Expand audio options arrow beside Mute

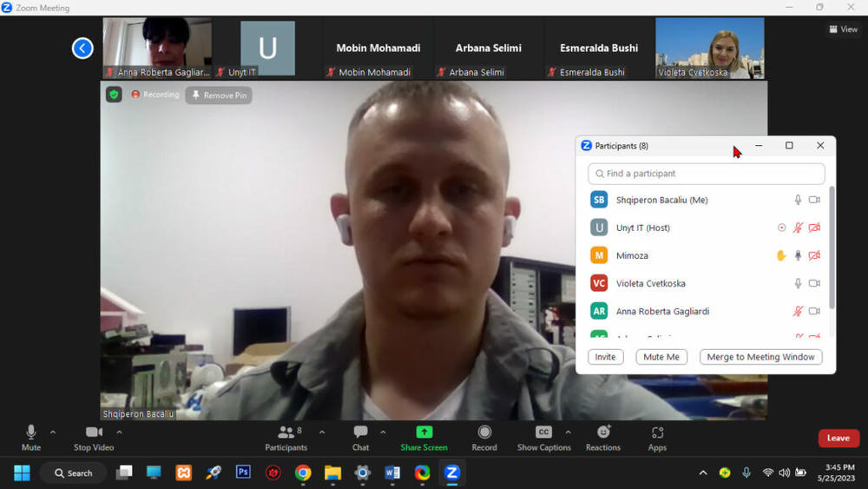[53, 432]
